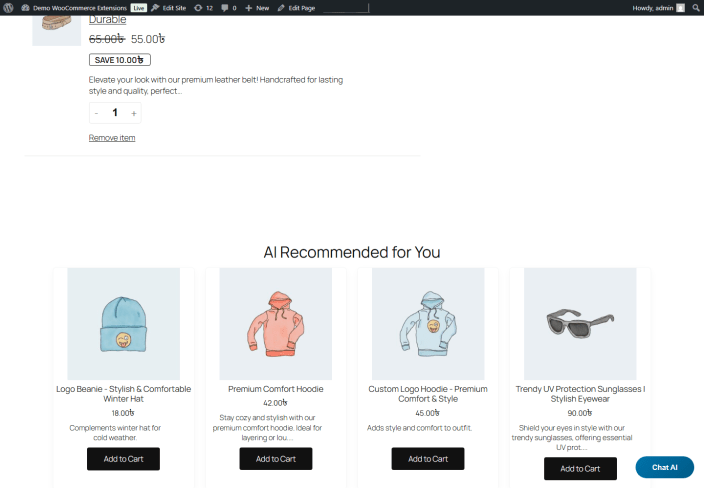704x488 pixels.
Task: Click the AI Recommended for You heading
Action: (x=352, y=252)
